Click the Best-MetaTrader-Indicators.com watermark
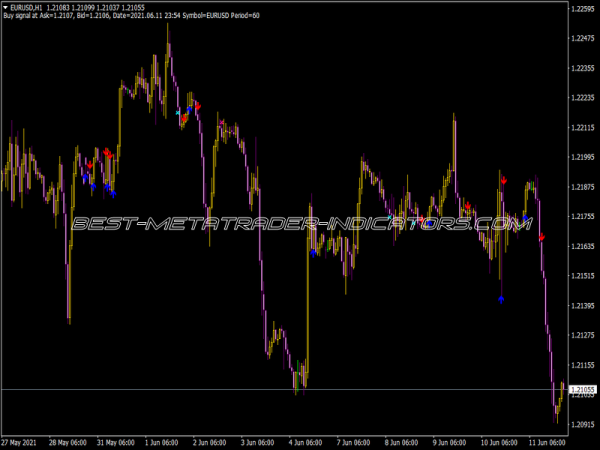 click(x=300, y=226)
